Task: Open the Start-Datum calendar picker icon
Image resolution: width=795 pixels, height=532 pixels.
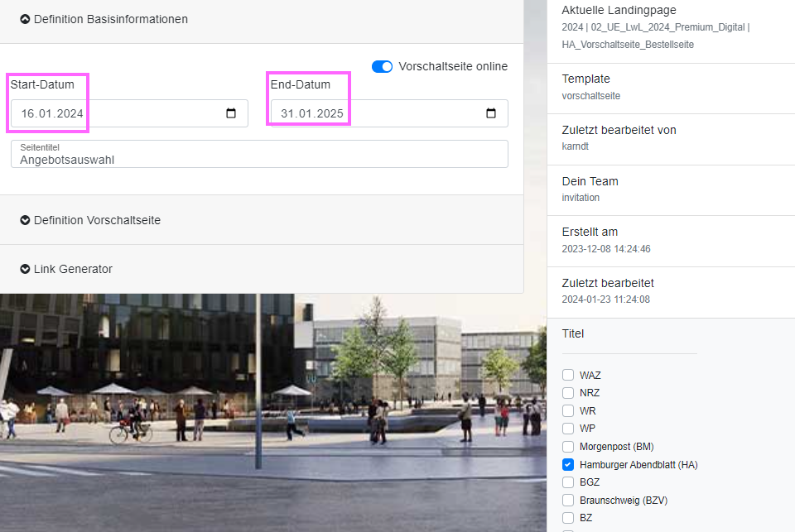Action: (x=231, y=113)
